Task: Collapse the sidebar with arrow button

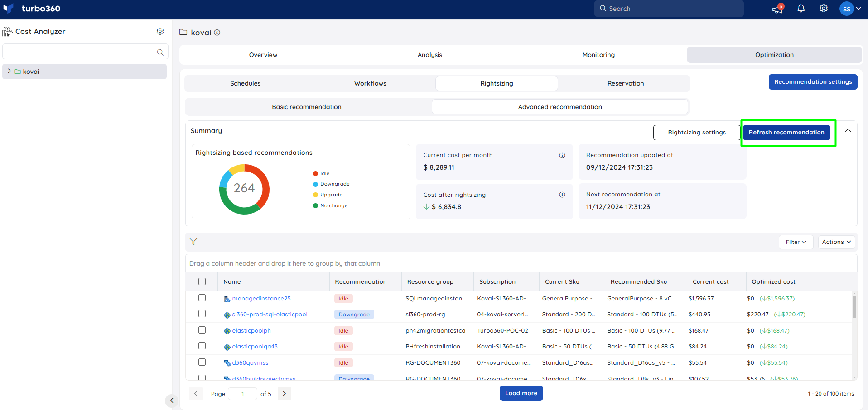Action: pyautogui.click(x=171, y=400)
